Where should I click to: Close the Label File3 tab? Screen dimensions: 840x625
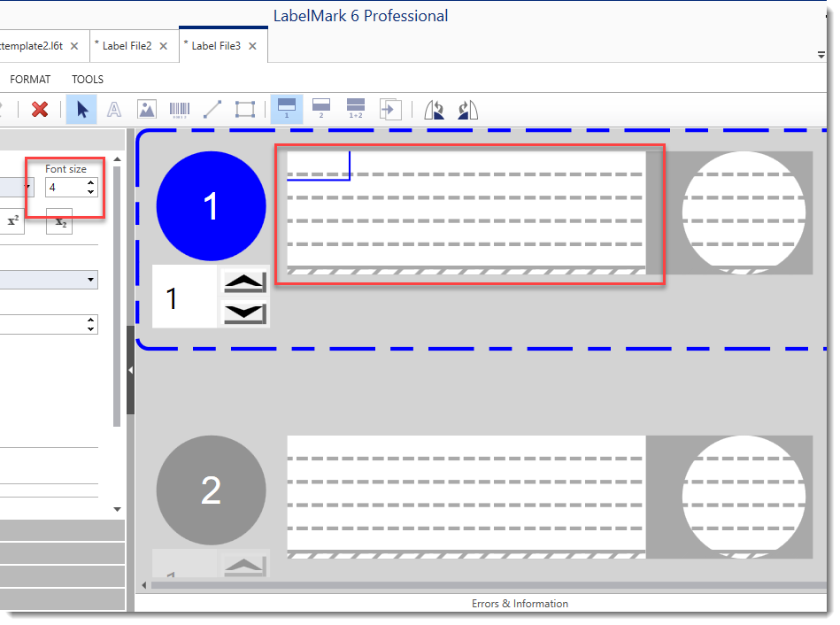coord(252,46)
